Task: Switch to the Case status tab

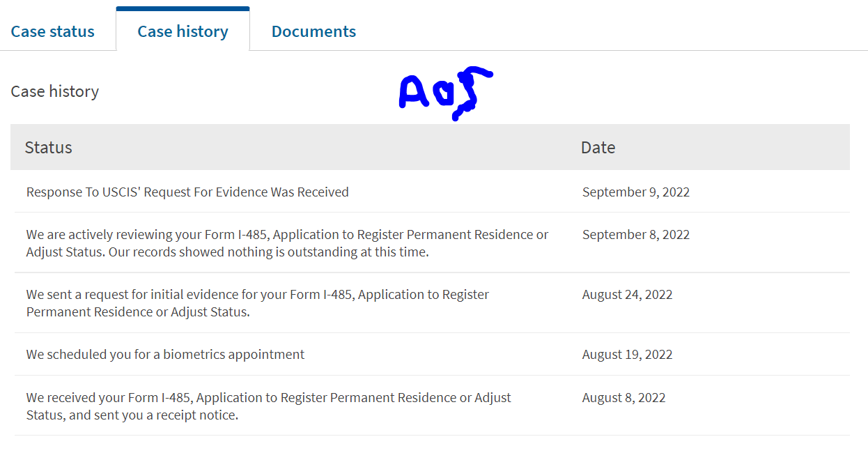Action: [x=53, y=31]
